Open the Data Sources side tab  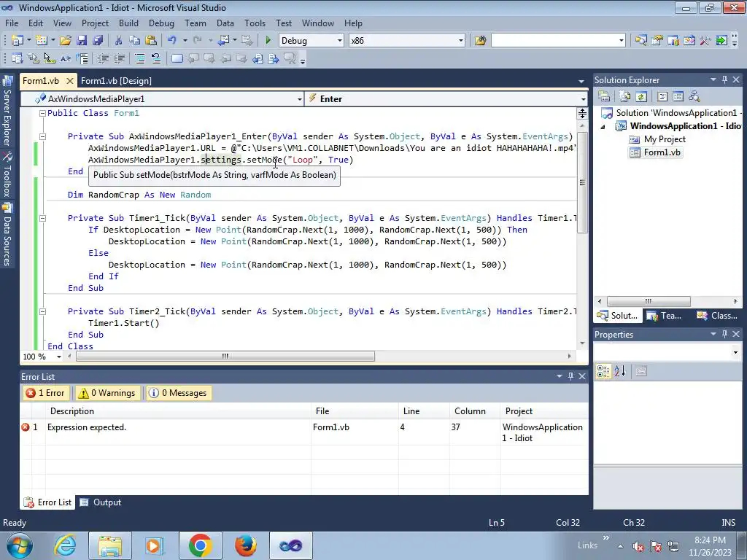pyautogui.click(x=7, y=234)
